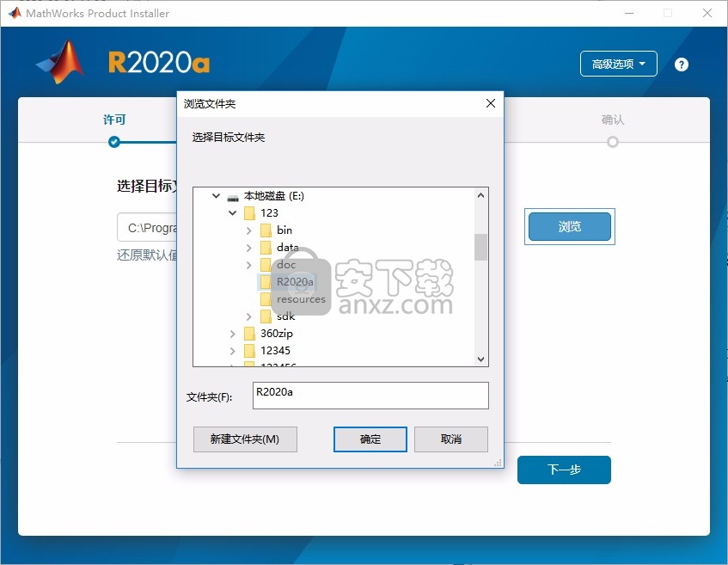Select the resources folder name
The width and height of the screenshot is (728, 565).
click(x=301, y=299)
